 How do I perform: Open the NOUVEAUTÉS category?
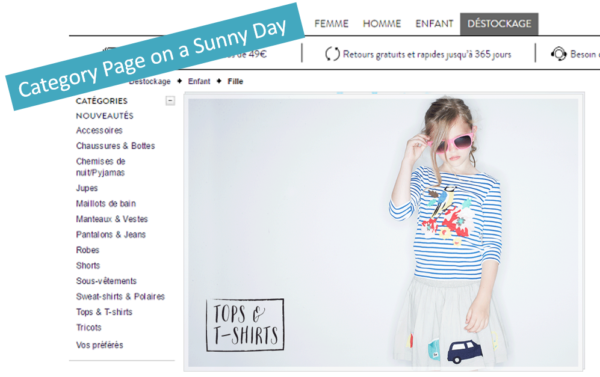tap(104, 116)
